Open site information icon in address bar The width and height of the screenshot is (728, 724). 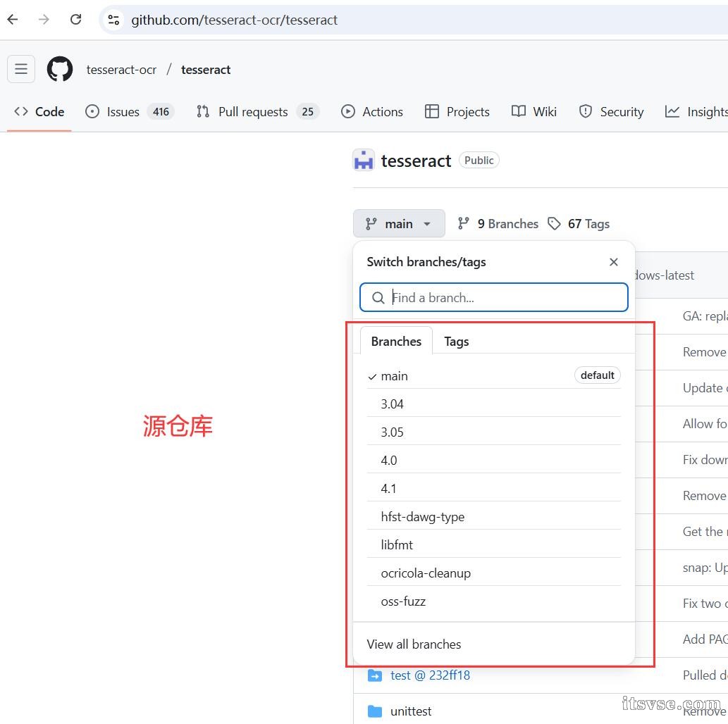[x=113, y=20]
